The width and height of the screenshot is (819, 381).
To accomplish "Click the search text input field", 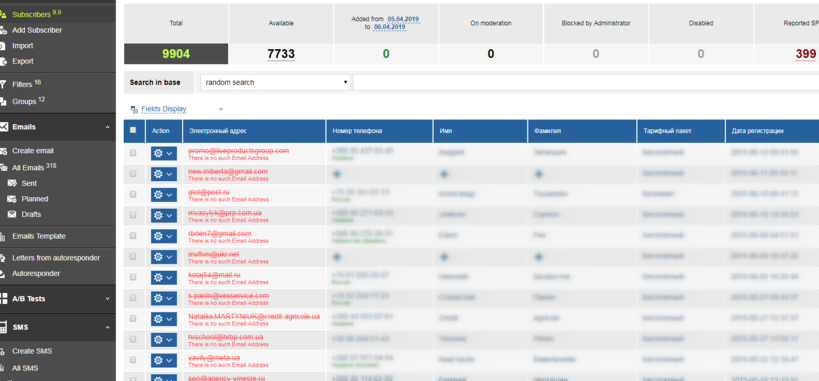I will [x=586, y=83].
